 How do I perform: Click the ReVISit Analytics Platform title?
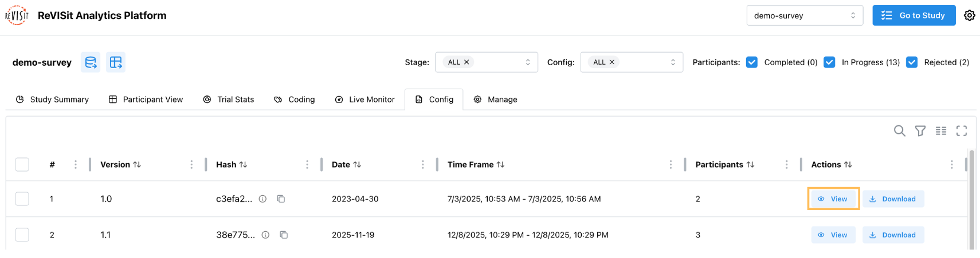[x=102, y=15]
